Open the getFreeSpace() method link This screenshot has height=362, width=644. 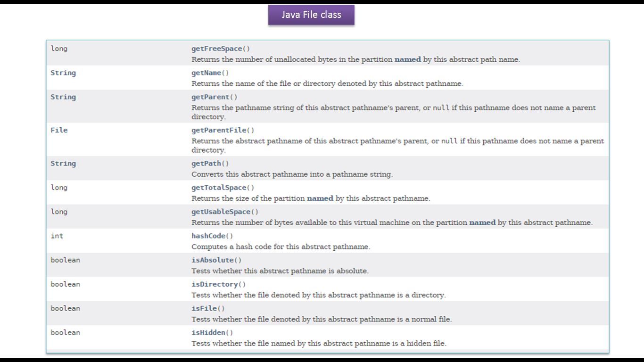[x=218, y=49]
